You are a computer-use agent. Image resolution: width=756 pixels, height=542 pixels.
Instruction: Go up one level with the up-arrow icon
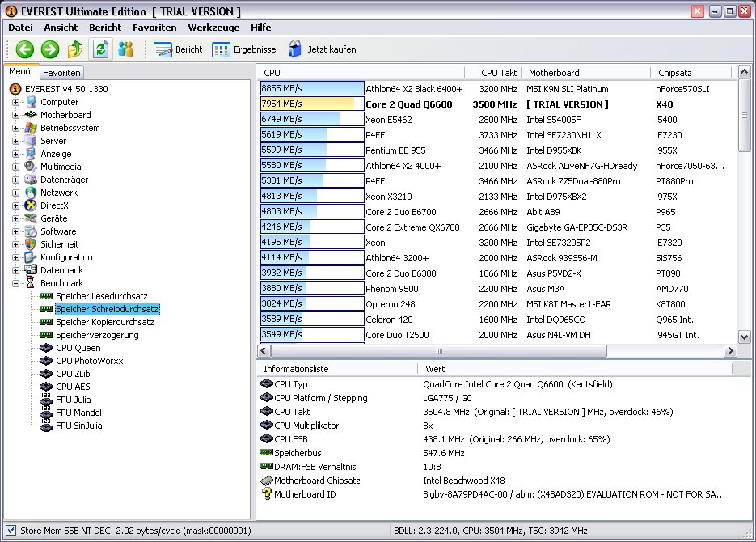pyautogui.click(x=75, y=49)
